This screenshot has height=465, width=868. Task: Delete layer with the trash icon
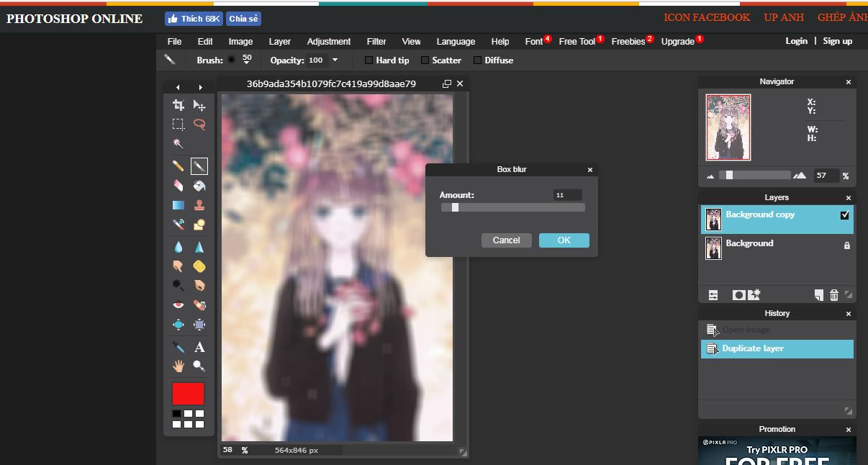tap(834, 295)
